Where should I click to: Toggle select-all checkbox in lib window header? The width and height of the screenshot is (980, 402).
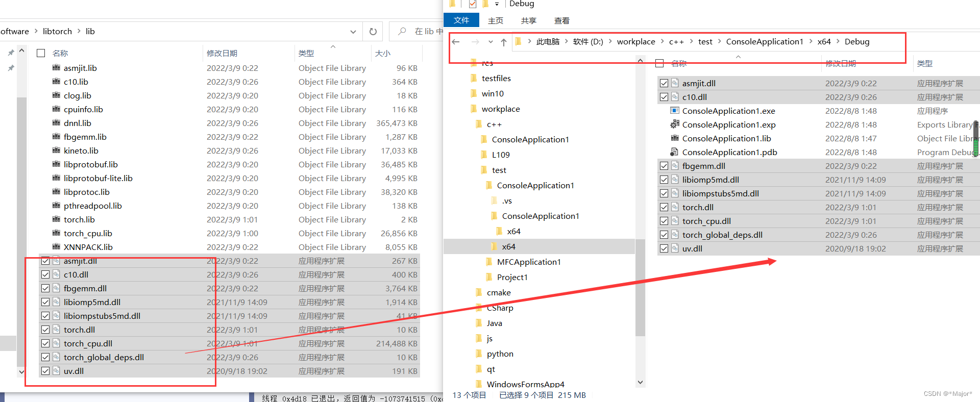[41, 53]
